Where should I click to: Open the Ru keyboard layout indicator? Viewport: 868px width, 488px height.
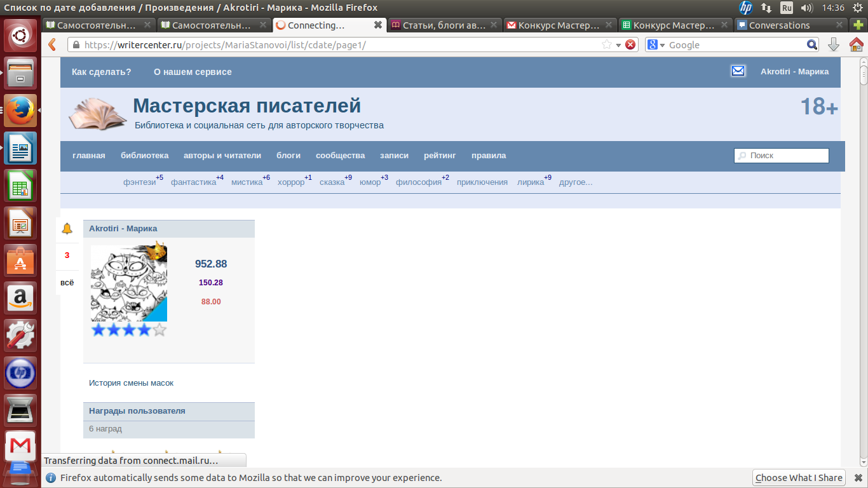click(x=787, y=8)
